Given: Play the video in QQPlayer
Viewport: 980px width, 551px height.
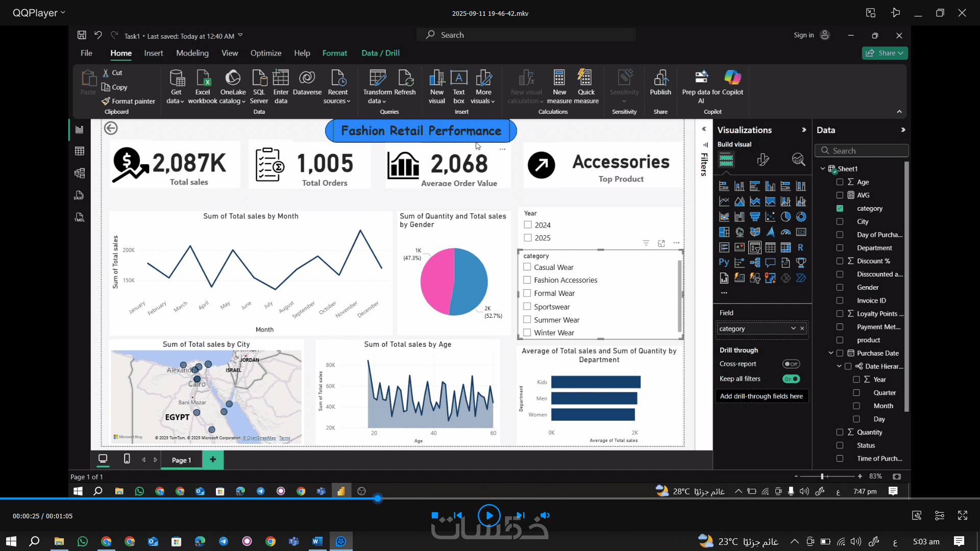Looking at the screenshot, I should pos(488,515).
